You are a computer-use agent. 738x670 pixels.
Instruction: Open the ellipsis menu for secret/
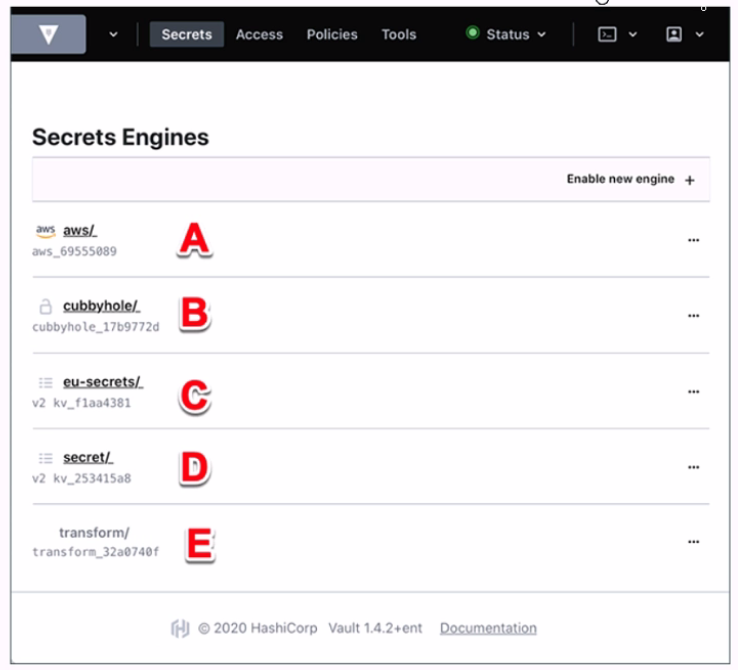pos(693,467)
